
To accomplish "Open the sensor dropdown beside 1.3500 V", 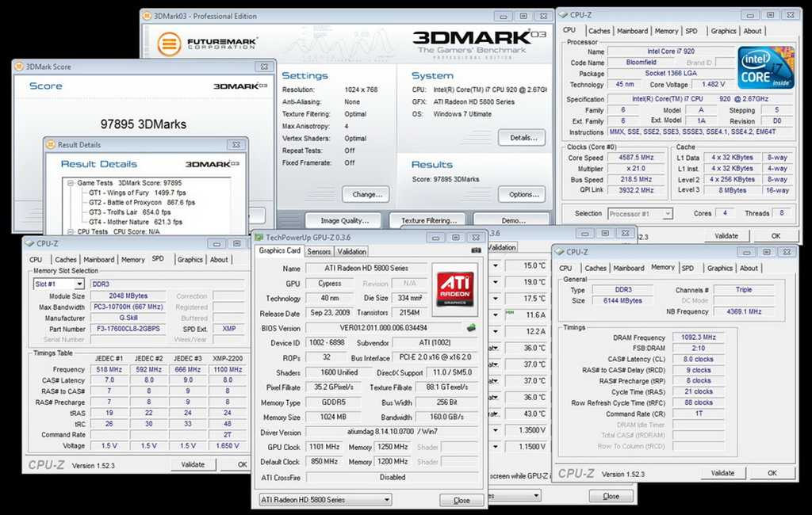I will (x=496, y=430).
